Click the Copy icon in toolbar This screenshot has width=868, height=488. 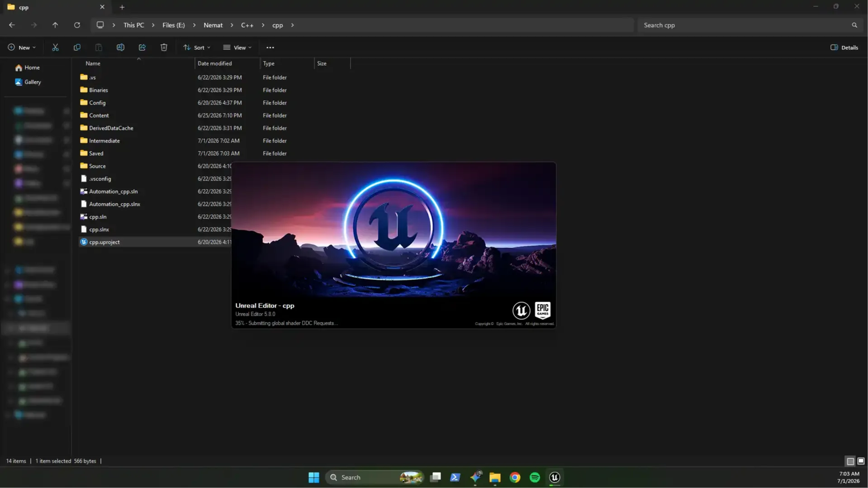pyautogui.click(x=77, y=47)
